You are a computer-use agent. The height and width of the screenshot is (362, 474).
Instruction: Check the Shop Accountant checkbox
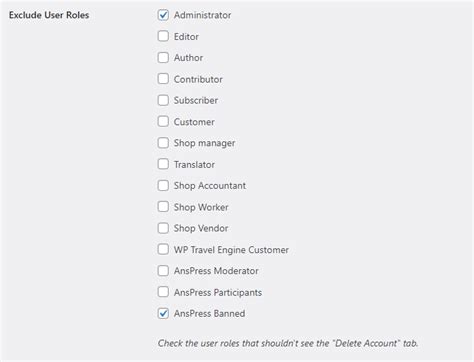(163, 185)
